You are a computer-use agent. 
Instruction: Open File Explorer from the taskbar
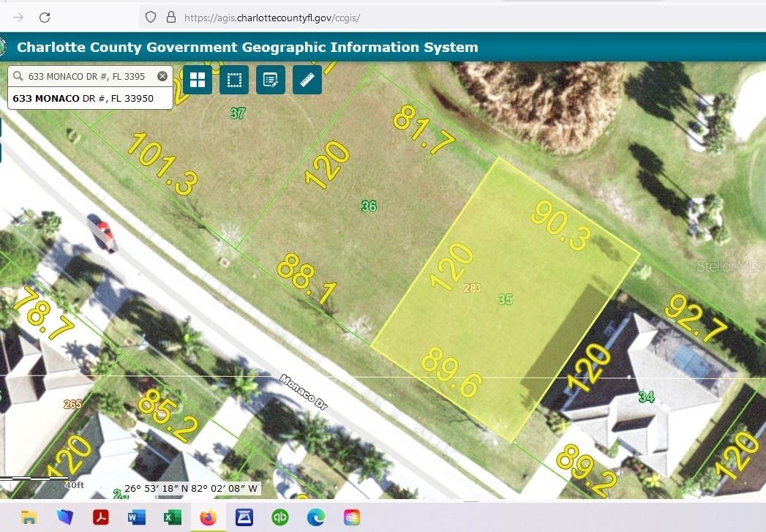(29, 517)
